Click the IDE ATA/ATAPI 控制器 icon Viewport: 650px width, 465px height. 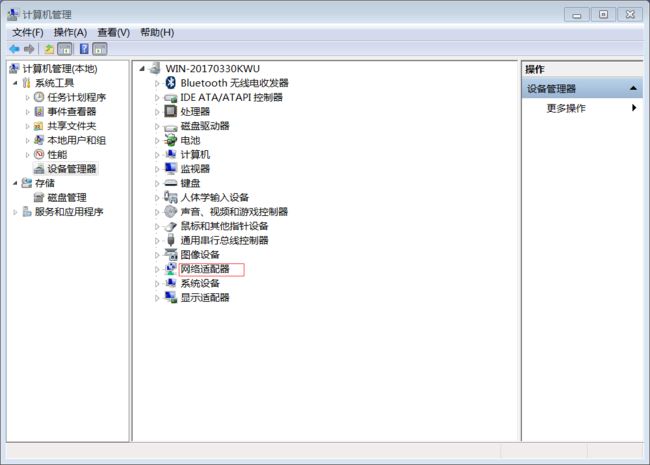(170, 98)
